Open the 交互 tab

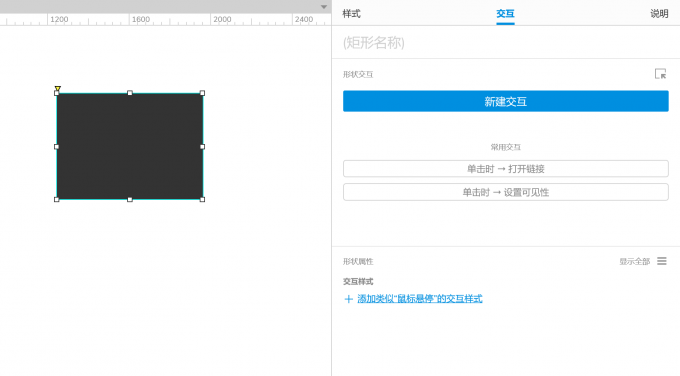(x=505, y=13)
